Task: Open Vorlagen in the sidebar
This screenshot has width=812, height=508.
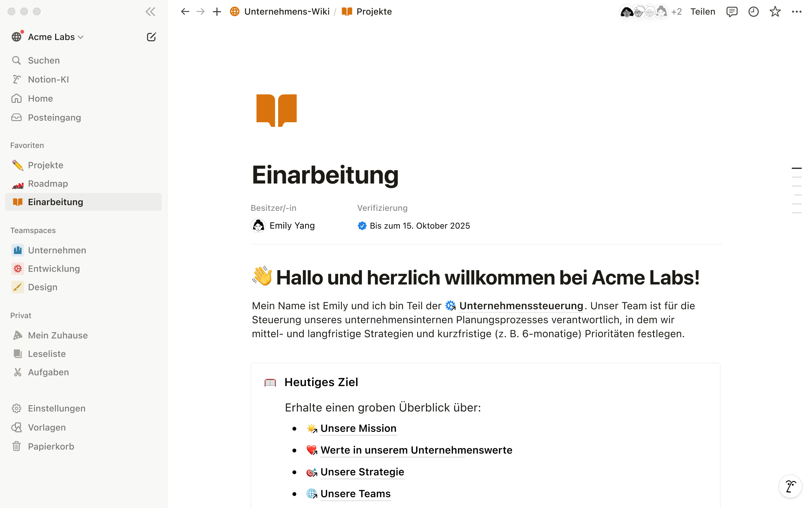Action: pyautogui.click(x=83, y=427)
